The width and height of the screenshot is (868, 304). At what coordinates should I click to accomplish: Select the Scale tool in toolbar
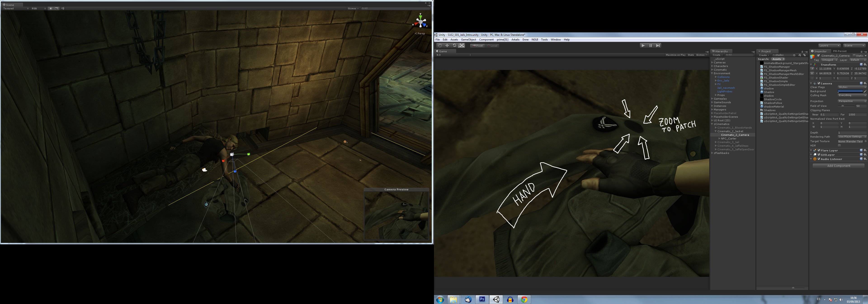(x=462, y=45)
